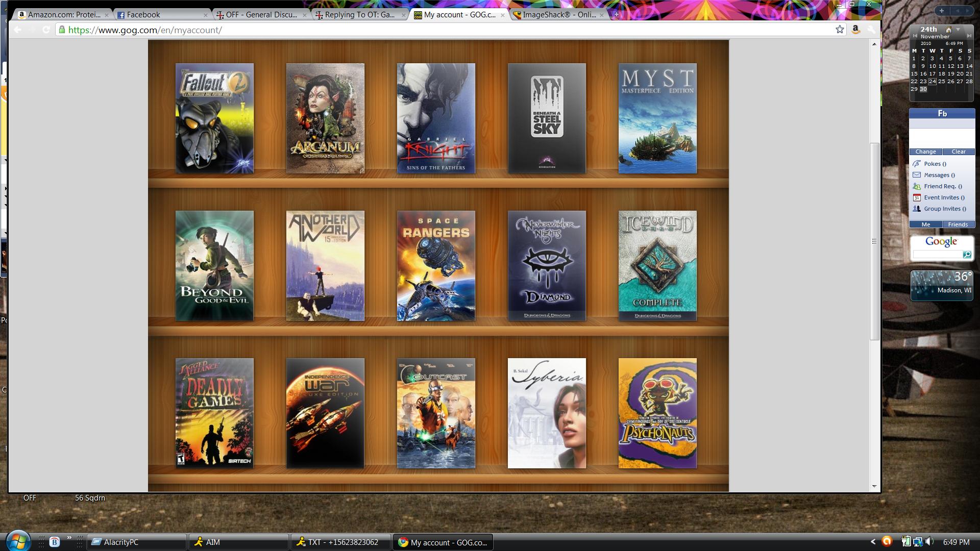The height and width of the screenshot is (551, 980).
Task: Click scrollbar up arrow in browser
Action: [x=874, y=44]
